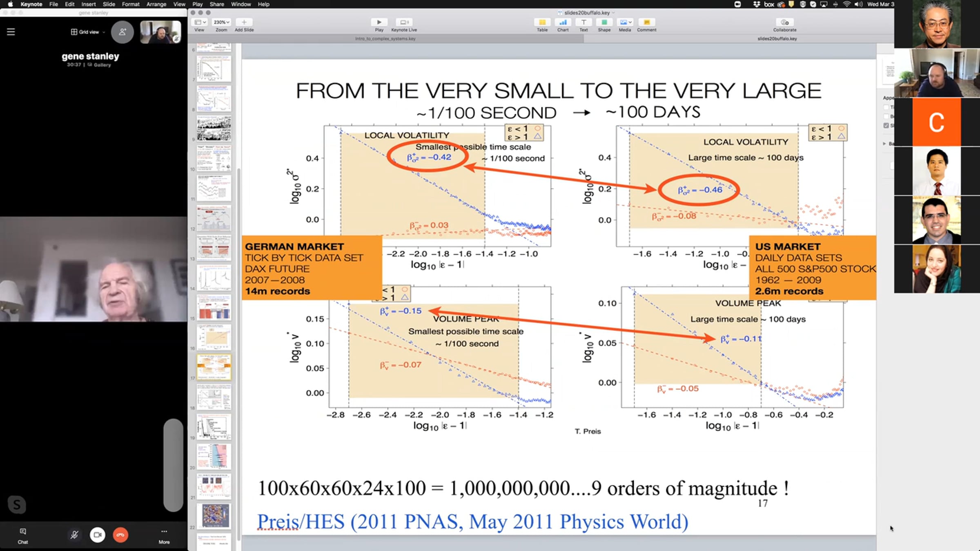The image size is (980, 551).
Task: Click the AirPlay display icon in the menu bar
Action: coord(824,4)
